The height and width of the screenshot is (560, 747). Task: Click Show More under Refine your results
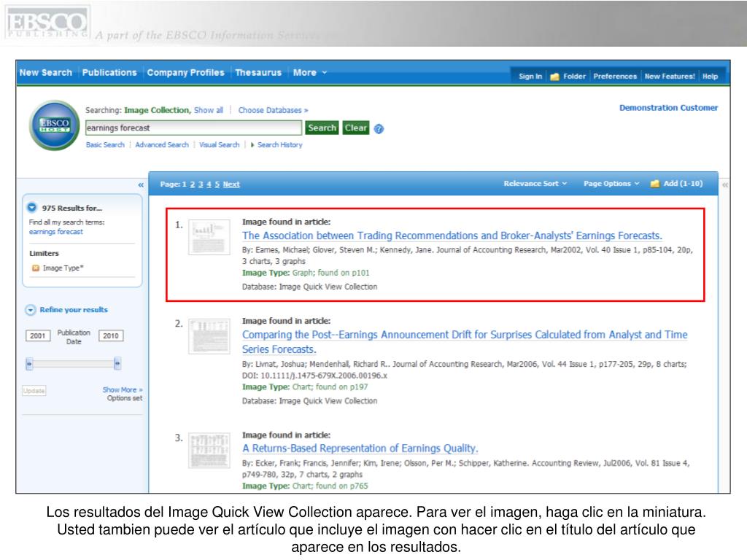click(123, 389)
